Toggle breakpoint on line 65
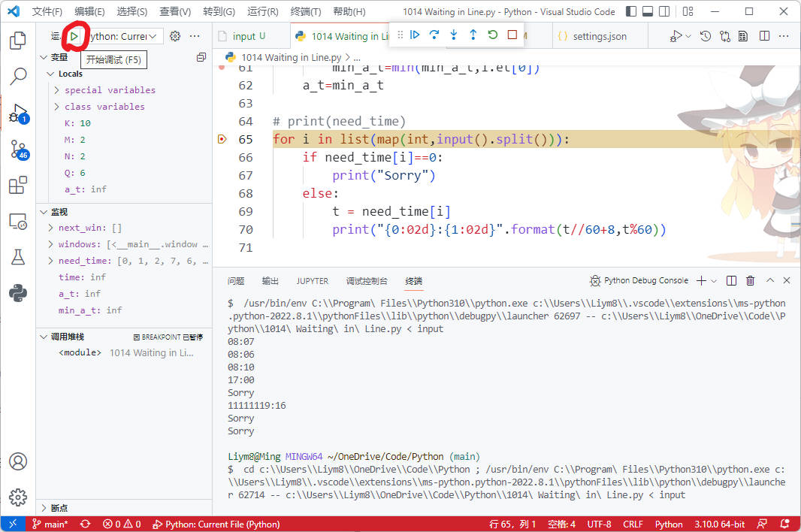Image resolution: width=801 pixels, height=532 pixels. point(222,139)
